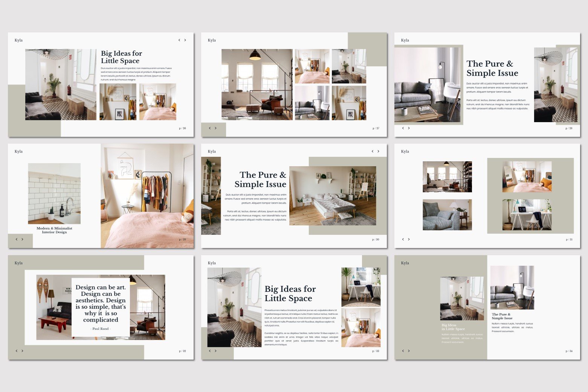Click the Kyla logo on slide p/28
Screen dimensions: 588x392
tap(405, 40)
